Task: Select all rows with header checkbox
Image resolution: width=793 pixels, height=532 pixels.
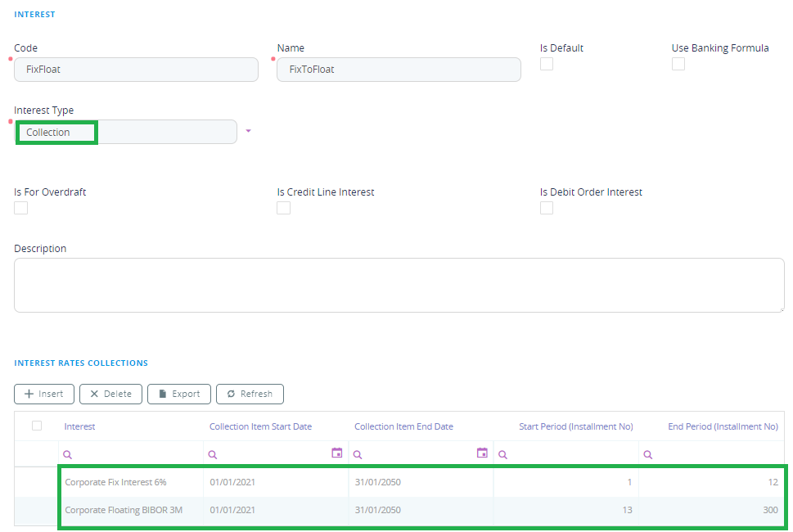Action: tap(37, 426)
